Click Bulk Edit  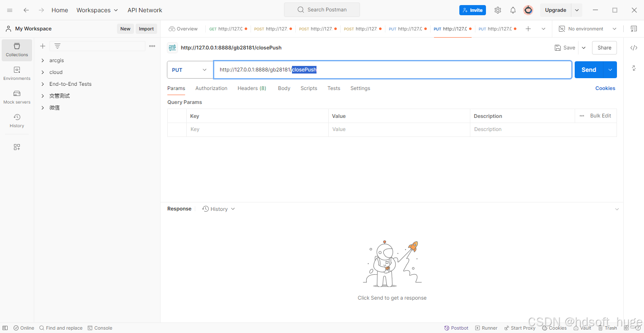(x=600, y=116)
